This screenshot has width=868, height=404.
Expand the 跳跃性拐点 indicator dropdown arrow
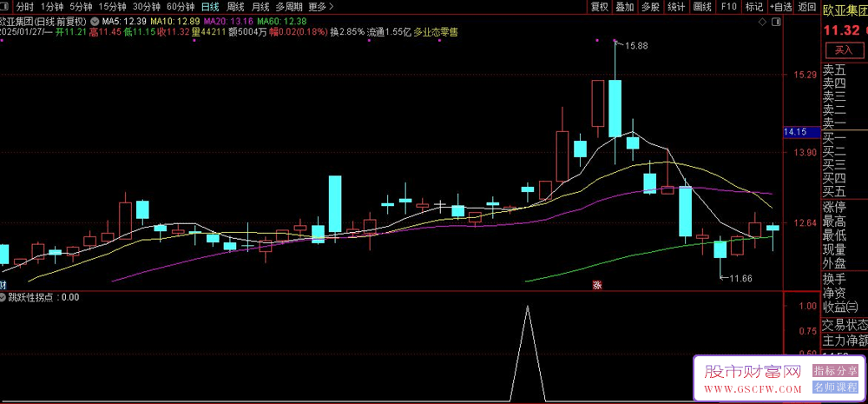click(3, 297)
